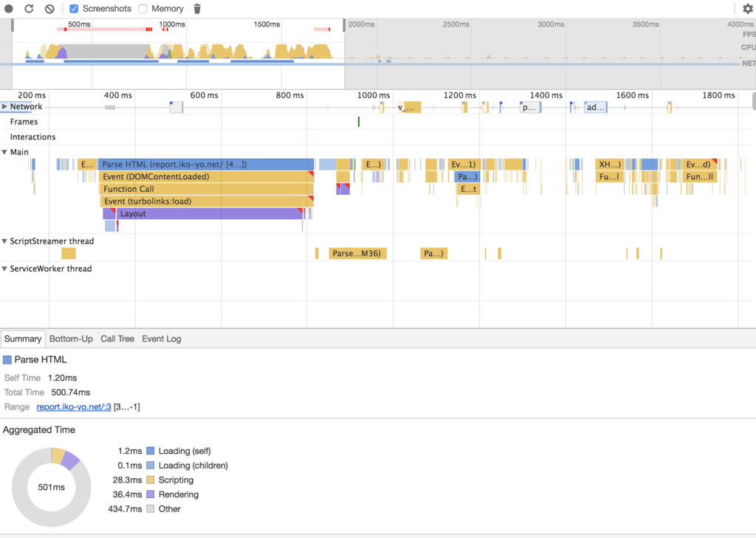Image resolution: width=756 pixels, height=538 pixels.
Task: Click the right overview window handle
Action: pyautogui.click(x=344, y=25)
